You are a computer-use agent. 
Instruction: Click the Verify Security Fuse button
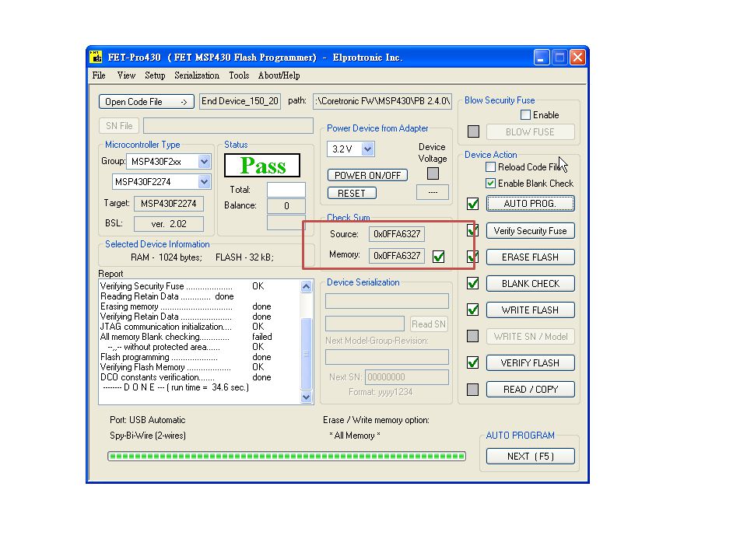pyautogui.click(x=530, y=230)
